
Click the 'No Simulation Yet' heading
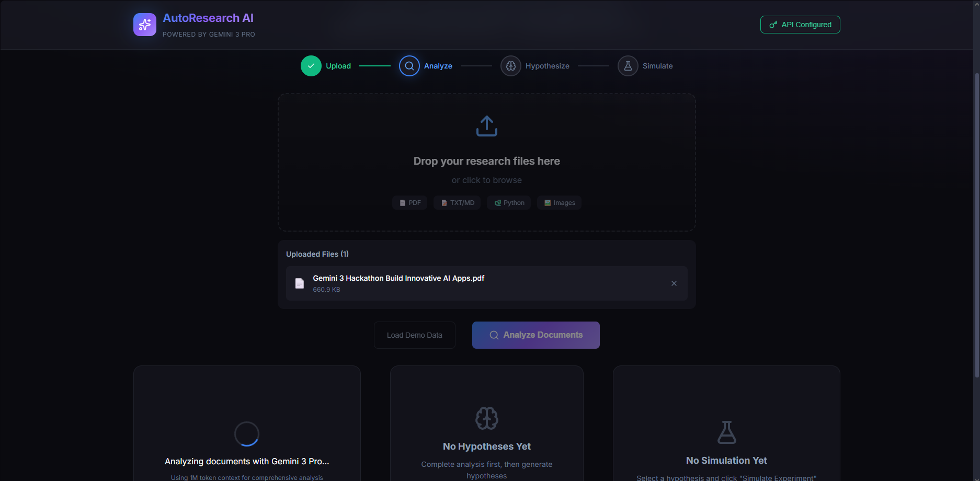727,461
